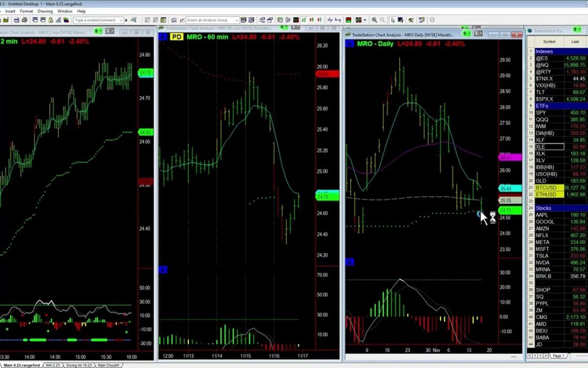Click the checkered grid icon after Analysis Group box
The height and width of the screenshot is (368, 588).
[x=243, y=20]
